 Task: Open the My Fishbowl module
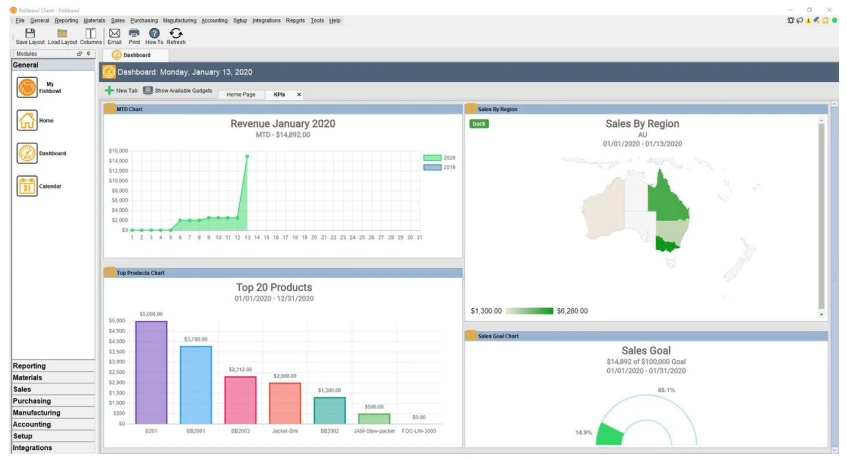pos(27,88)
